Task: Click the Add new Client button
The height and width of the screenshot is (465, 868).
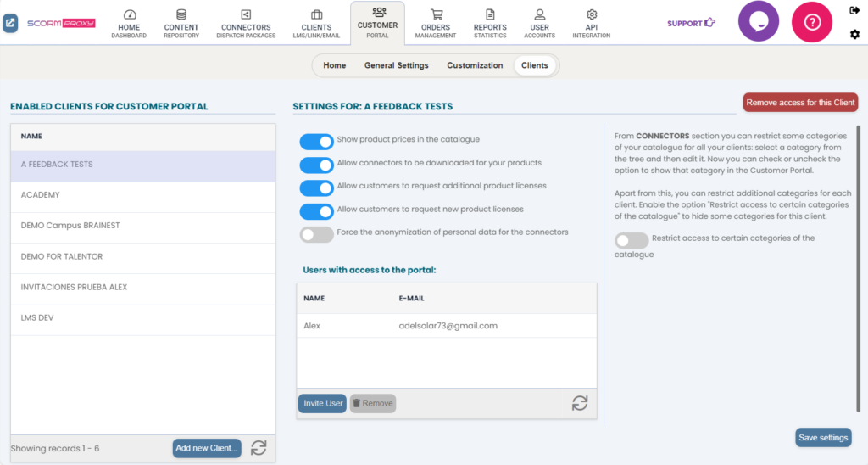Action: pyautogui.click(x=207, y=448)
